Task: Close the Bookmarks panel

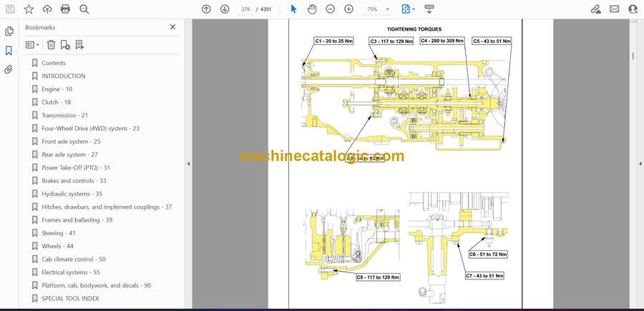Action: tap(172, 27)
